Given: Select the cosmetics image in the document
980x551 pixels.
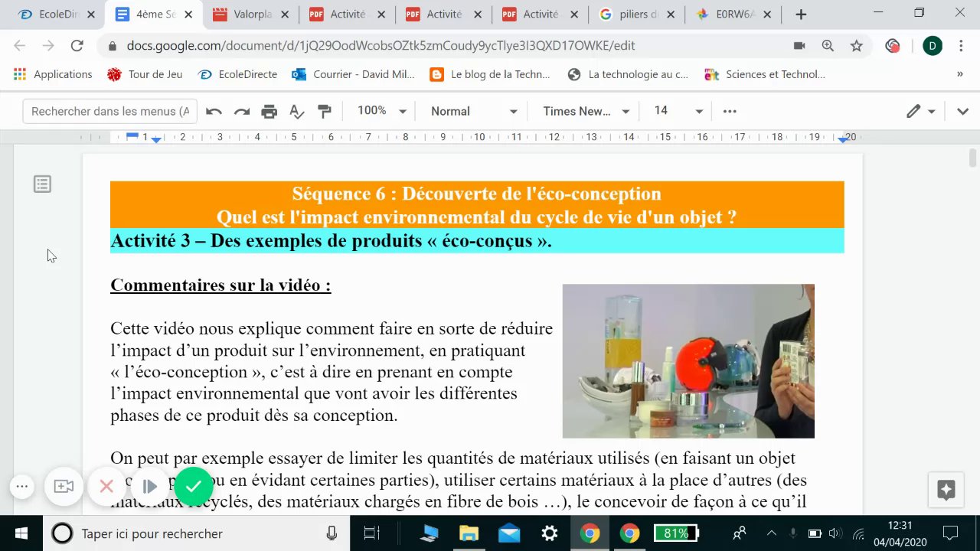Looking at the screenshot, I should point(688,361).
